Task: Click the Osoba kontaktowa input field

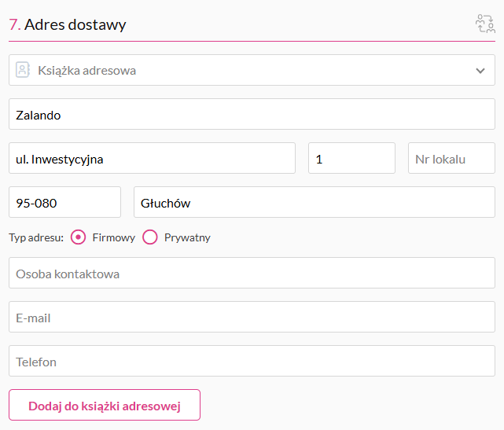Action: point(252,273)
